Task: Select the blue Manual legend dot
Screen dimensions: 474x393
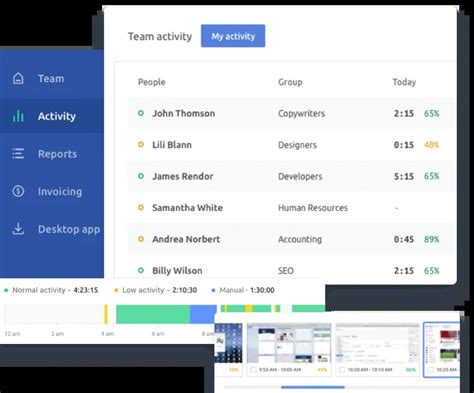Action: [213, 290]
